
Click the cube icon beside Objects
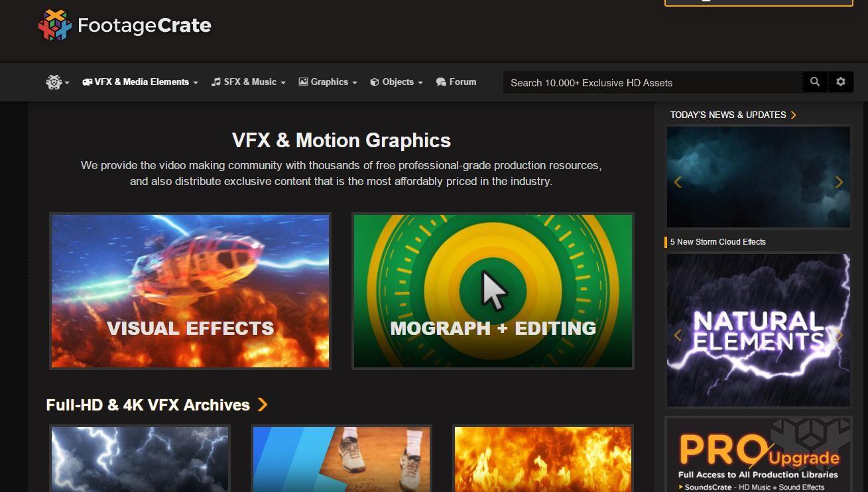(x=375, y=82)
